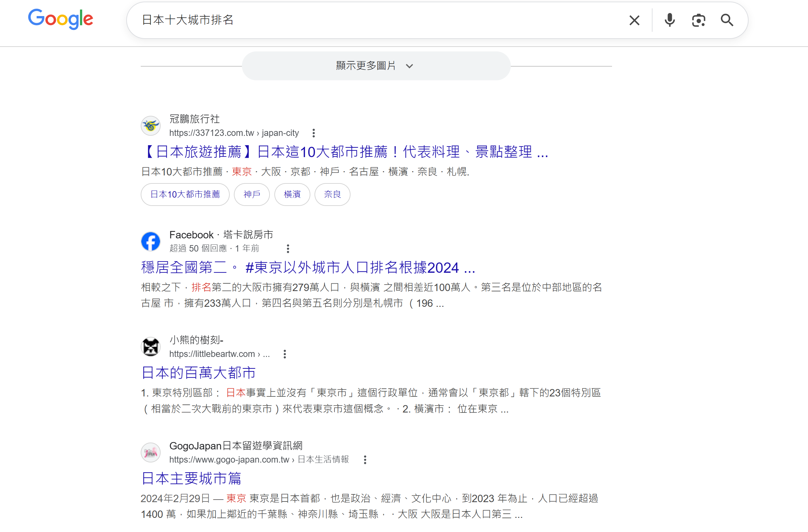Open the 日本主要城市篇 result link
This screenshot has height=532, width=808.
pyautogui.click(x=191, y=478)
